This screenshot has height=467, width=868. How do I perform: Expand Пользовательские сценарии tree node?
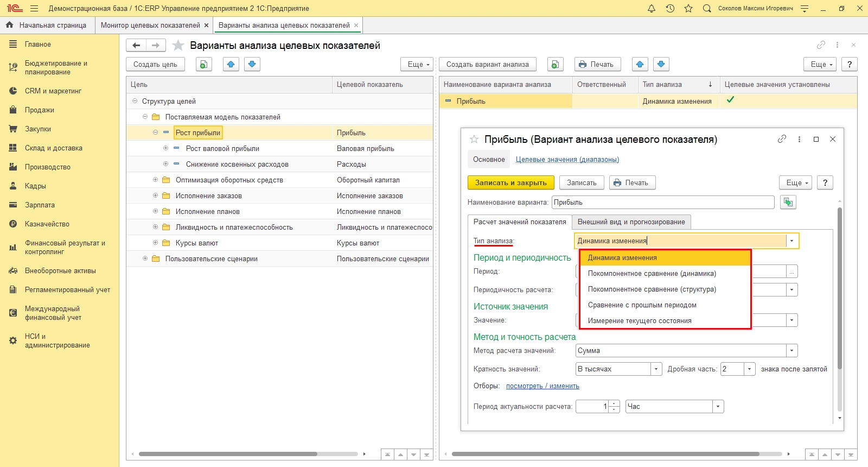[x=145, y=258]
